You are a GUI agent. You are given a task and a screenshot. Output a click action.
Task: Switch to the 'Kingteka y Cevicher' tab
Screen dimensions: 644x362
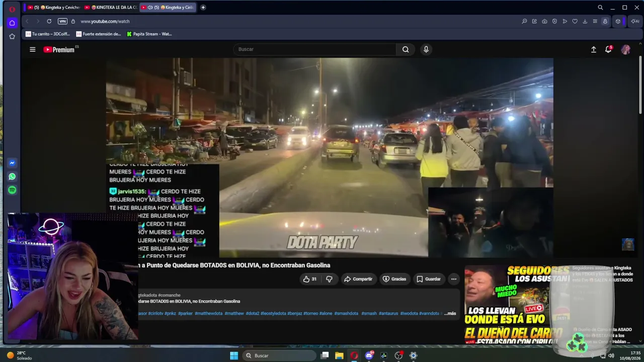coord(54,8)
